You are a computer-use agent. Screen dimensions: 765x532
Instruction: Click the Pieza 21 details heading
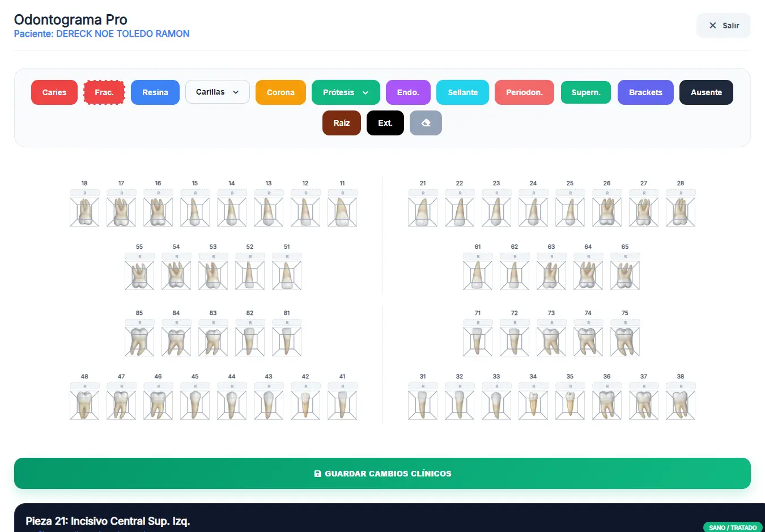click(108, 521)
